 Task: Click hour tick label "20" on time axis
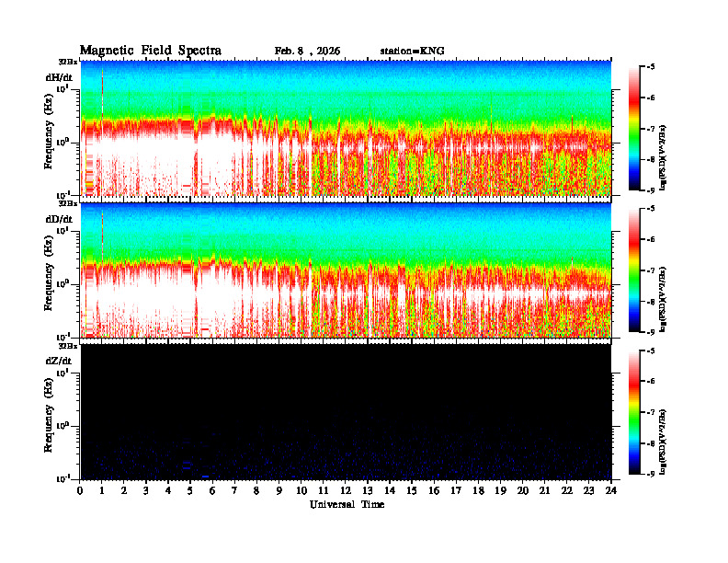tap(523, 491)
